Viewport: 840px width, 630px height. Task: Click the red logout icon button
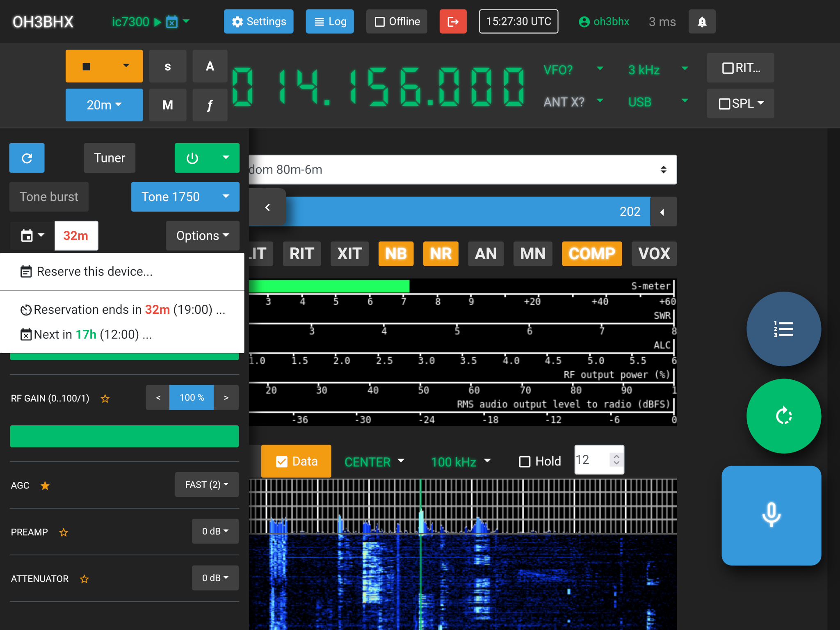453,22
